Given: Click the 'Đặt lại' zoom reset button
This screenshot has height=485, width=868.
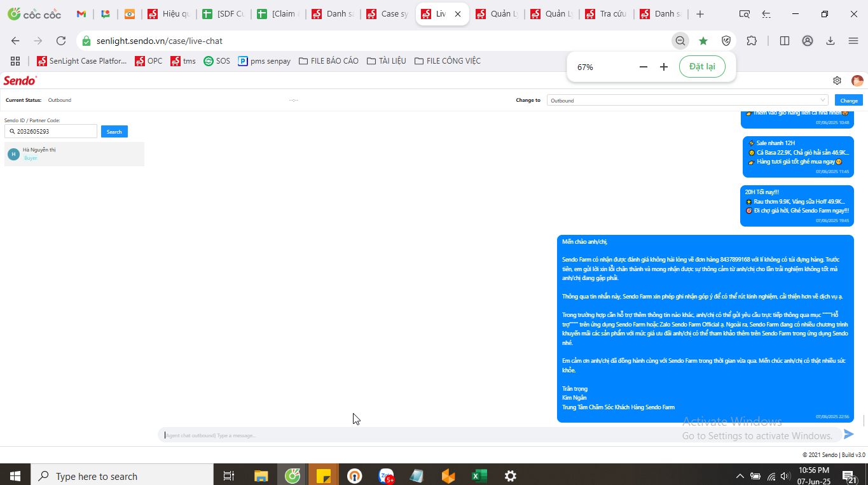Looking at the screenshot, I should point(702,67).
